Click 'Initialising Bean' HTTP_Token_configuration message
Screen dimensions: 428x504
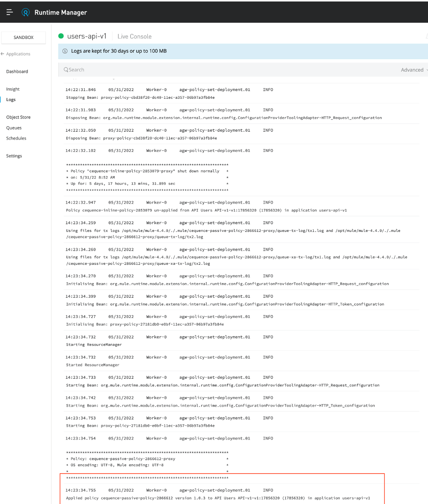click(225, 305)
